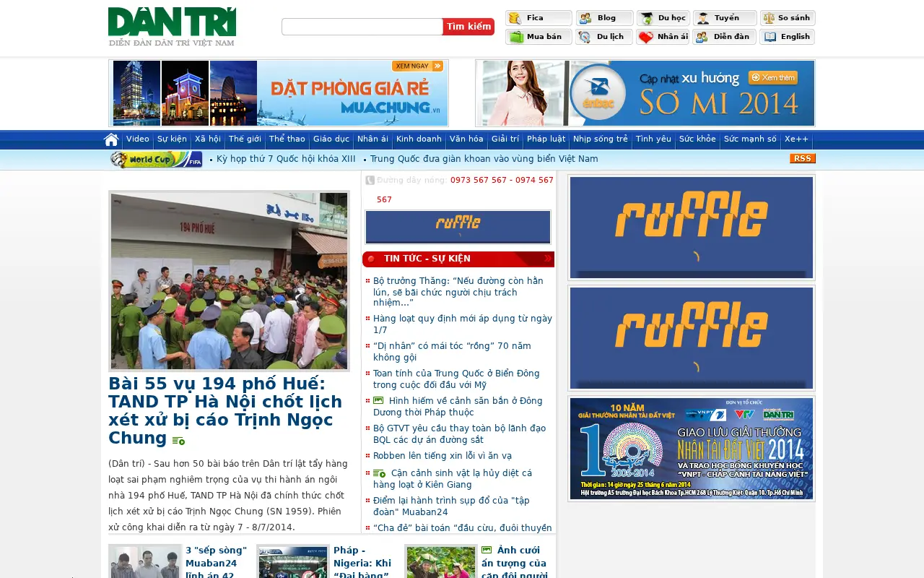Image resolution: width=924 pixels, height=578 pixels.
Task: Open the Blog shortcut button
Action: (604, 18)
